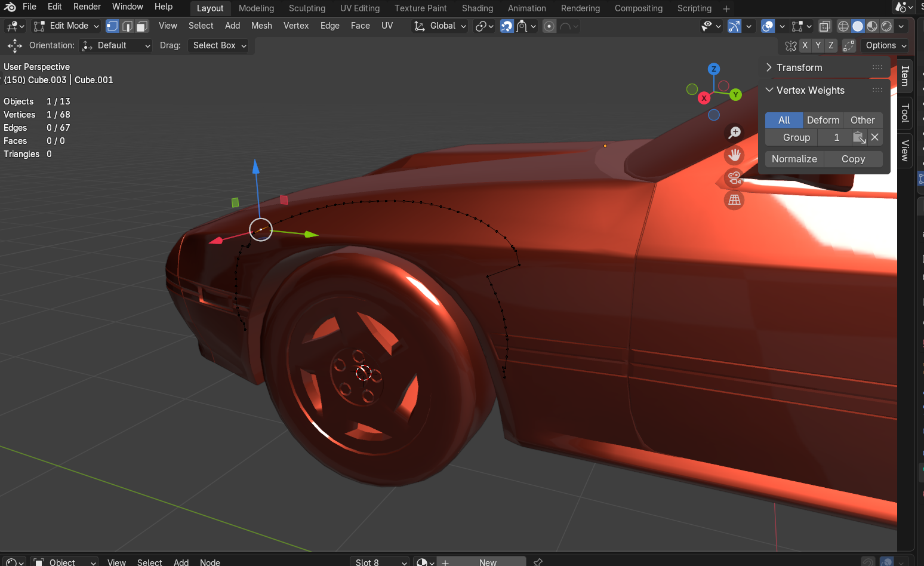Screen dimensions: 924x566
Task: Click the Blender logo menu icon
Action: (10, 7)
